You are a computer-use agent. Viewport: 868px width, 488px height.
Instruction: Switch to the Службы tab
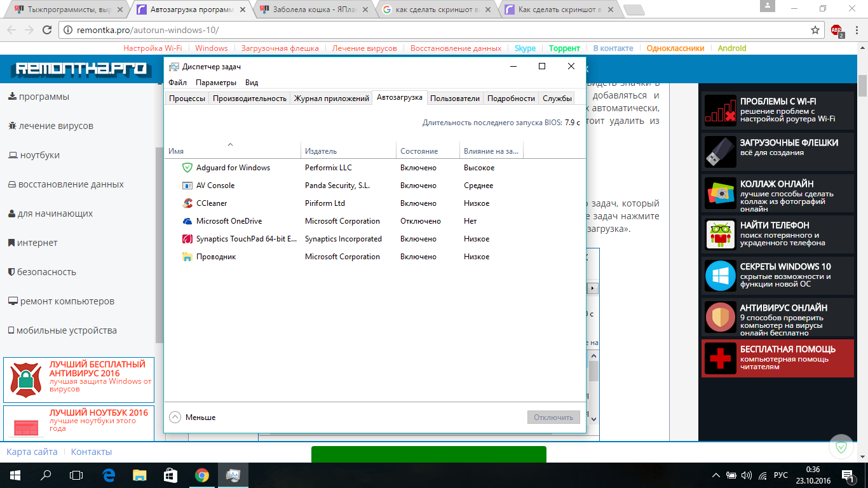(557, 98)
